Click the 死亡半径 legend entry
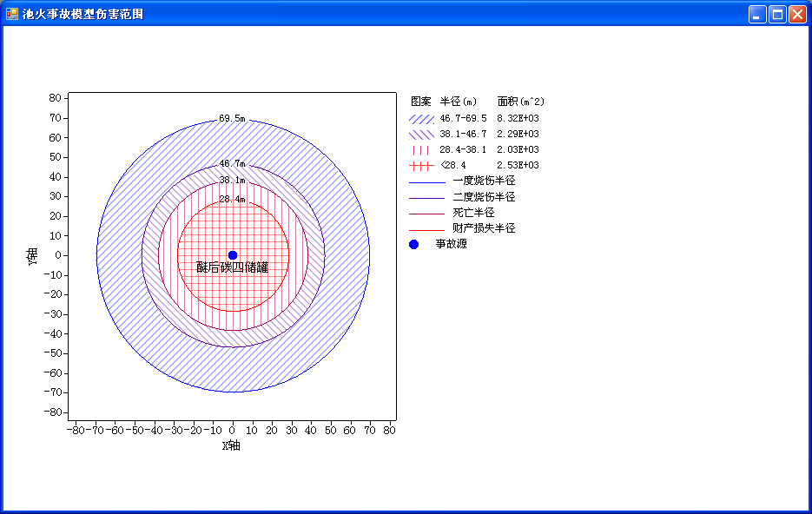Image resolution: width=812 pixels, height=514 pixels. point(473,212)
